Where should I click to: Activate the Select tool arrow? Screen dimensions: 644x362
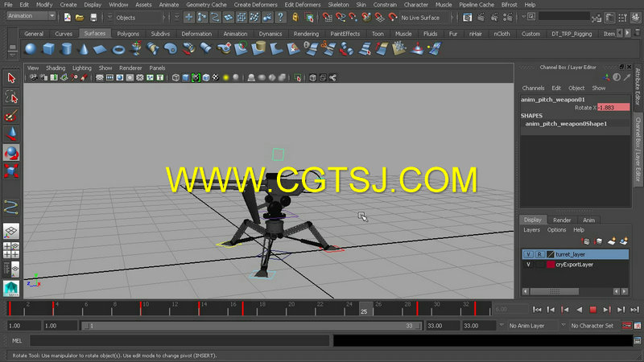pos(11,78)
